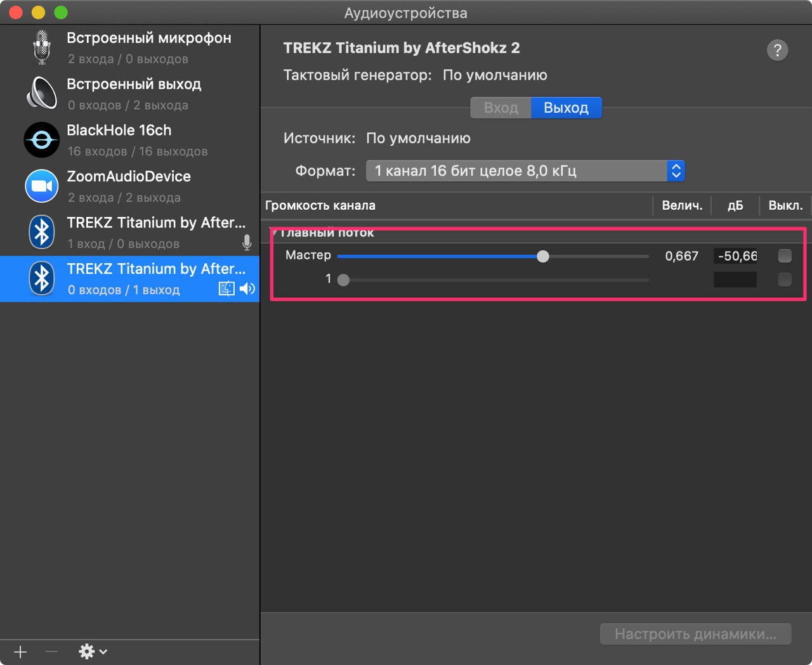Open help with the question mark button
This screenshot has height=665, width=812.
[777, 50]
